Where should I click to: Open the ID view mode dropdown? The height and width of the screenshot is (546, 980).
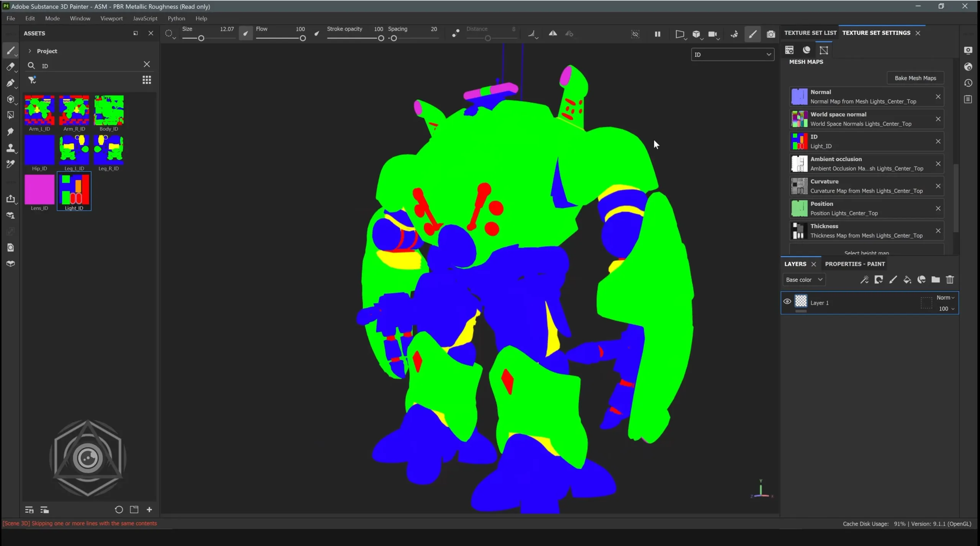tap(732, 54)
